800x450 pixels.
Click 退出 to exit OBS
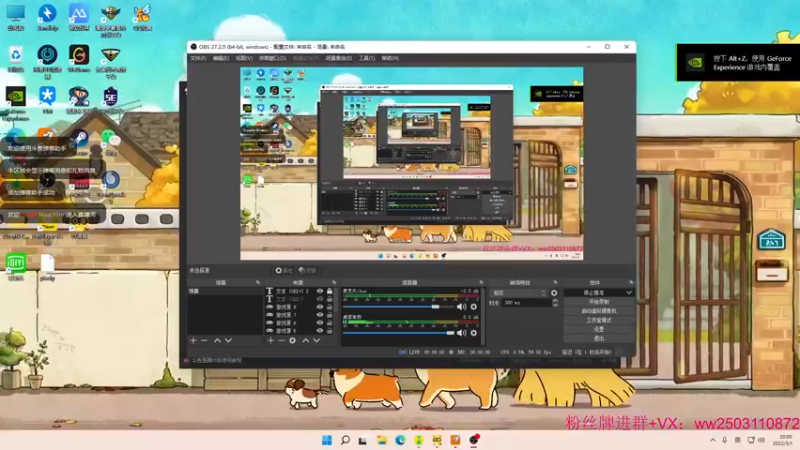point(599,338)
